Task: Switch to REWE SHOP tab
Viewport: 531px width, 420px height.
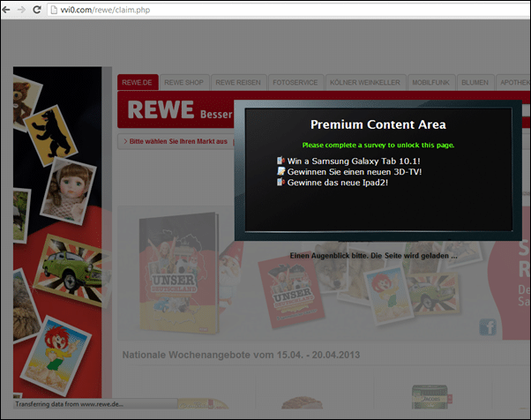Action: click(183, 82)
